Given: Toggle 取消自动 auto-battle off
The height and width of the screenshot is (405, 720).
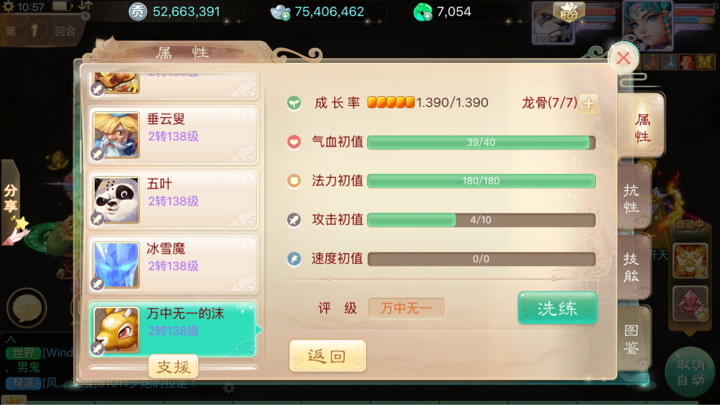Looking at the screenshot, I should click(691, 372).
